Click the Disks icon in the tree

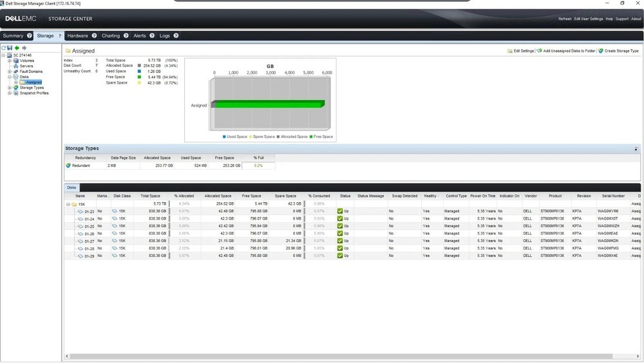(x=16, y=77)
